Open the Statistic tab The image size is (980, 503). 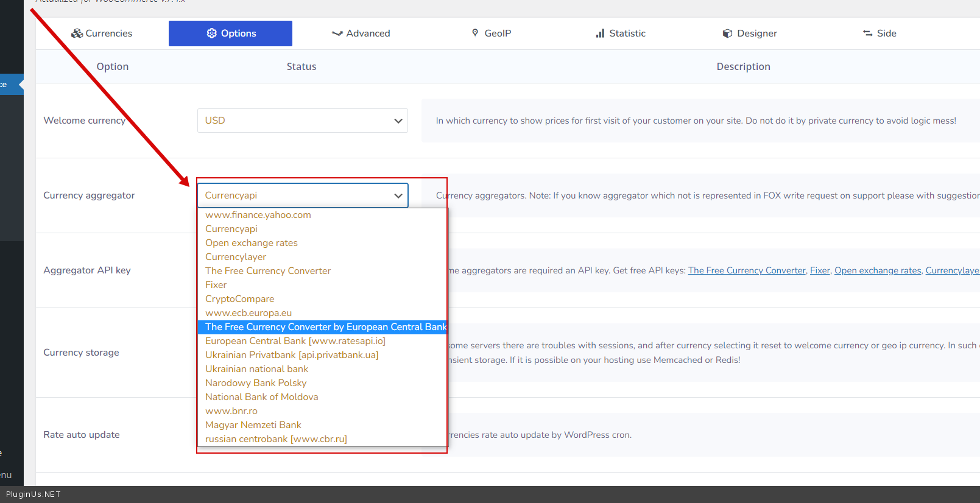click(x=620, y=33)
